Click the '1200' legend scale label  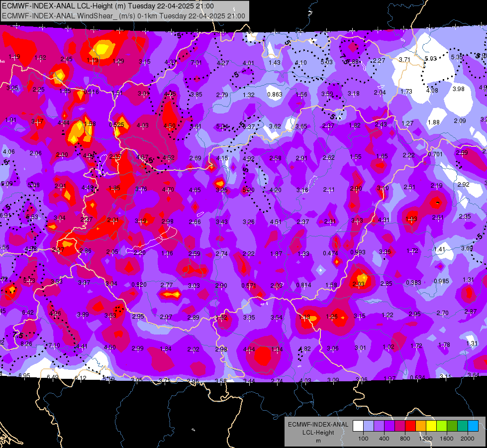point(426,439)
